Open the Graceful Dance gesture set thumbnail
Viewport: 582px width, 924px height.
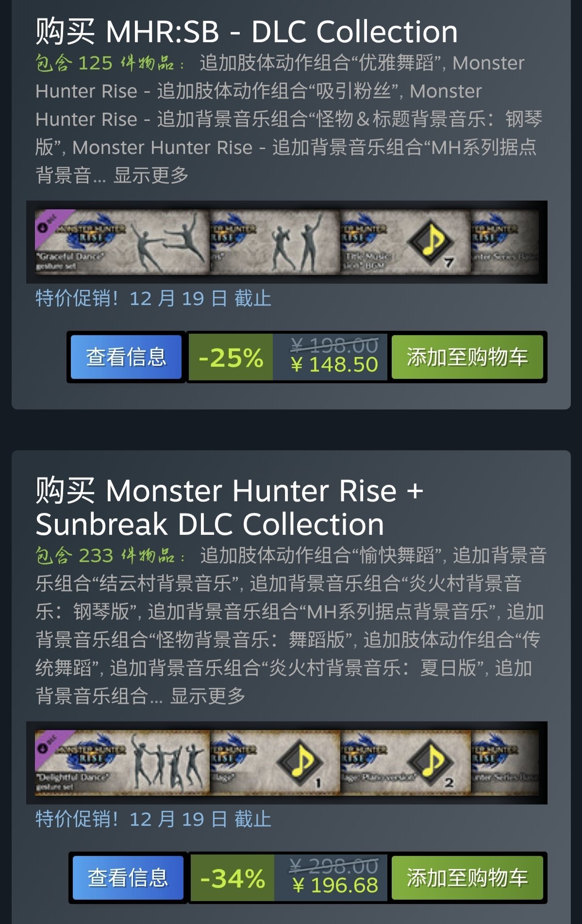pyautogui.click(x=122, y=242)
